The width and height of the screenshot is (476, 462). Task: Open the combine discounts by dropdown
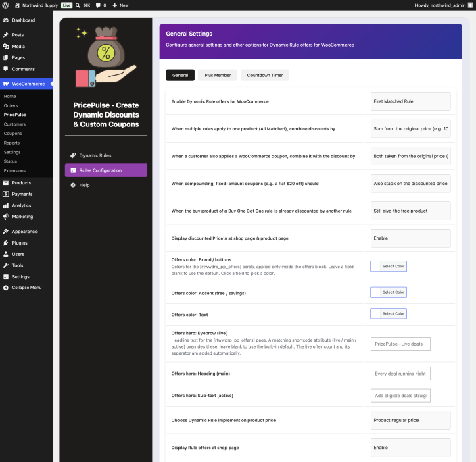[410, 128]
